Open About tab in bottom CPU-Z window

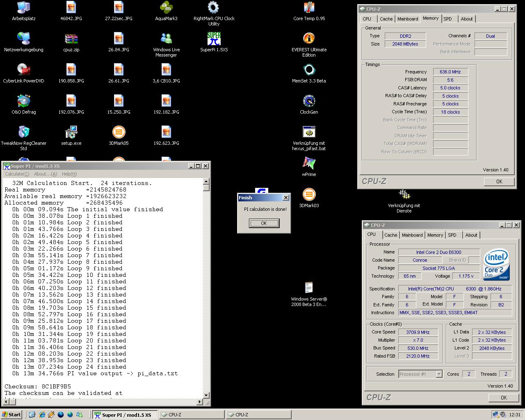471,235
